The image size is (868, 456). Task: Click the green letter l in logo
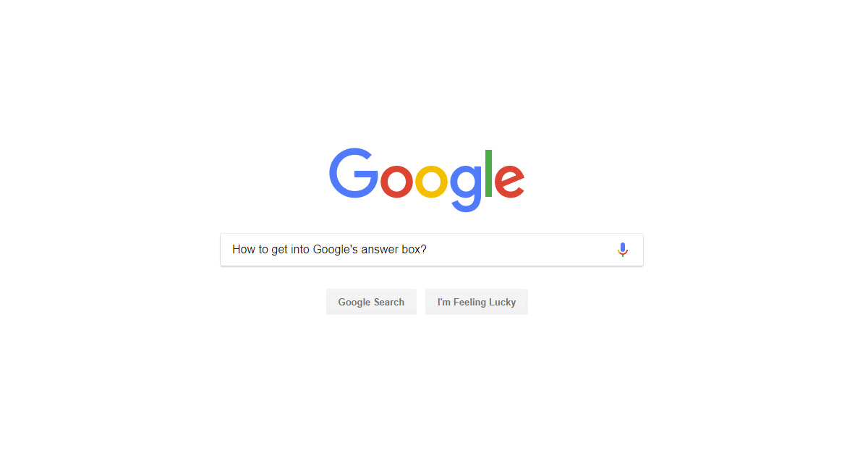tap(489, 173)
